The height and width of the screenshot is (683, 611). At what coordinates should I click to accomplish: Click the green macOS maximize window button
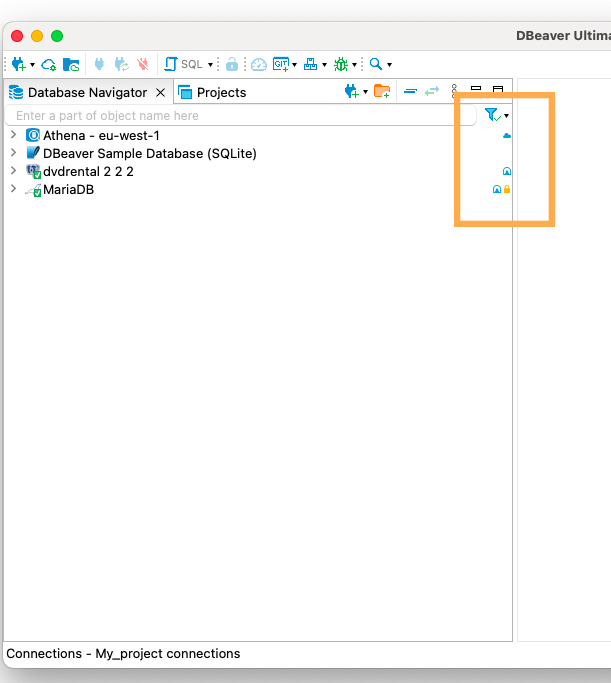coord(57,36)
